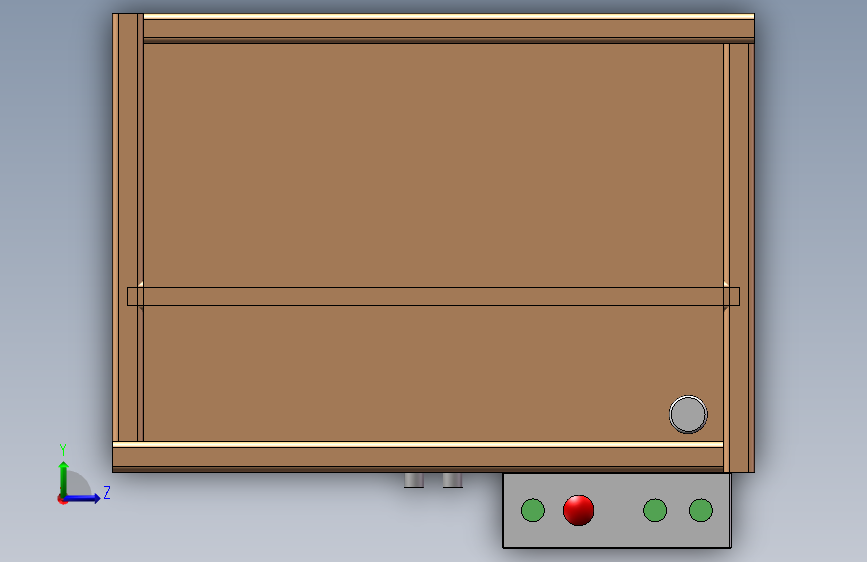Select the red origin point of the triad
Viewport: 867px width, 562px height.
pyautogui.click(x=62, y=499)
